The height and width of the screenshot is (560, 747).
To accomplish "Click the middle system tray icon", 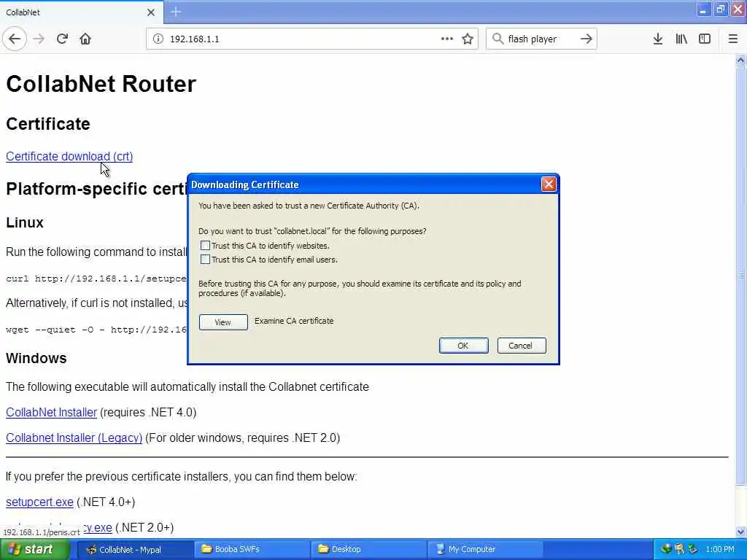I will [x=679, y=549].
